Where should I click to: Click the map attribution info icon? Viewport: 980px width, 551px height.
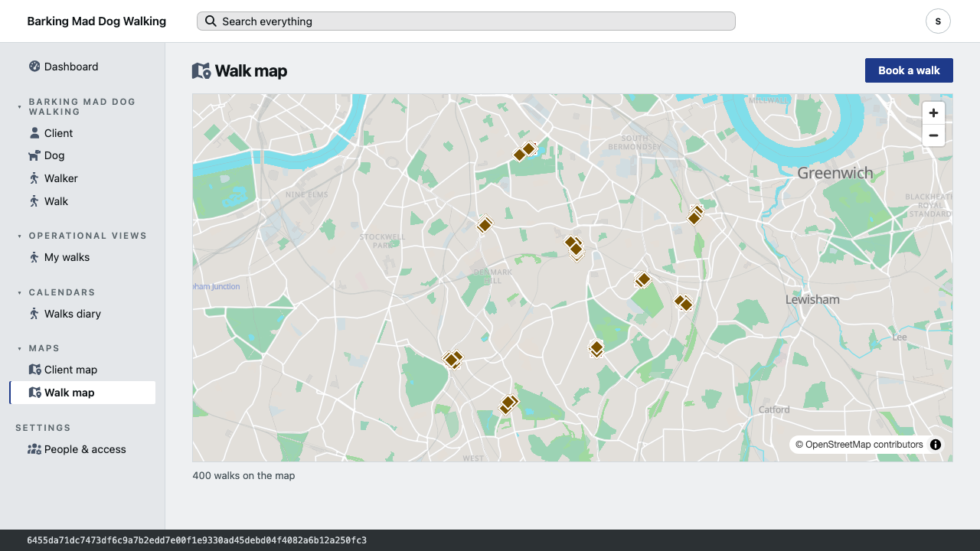(936, 445)
